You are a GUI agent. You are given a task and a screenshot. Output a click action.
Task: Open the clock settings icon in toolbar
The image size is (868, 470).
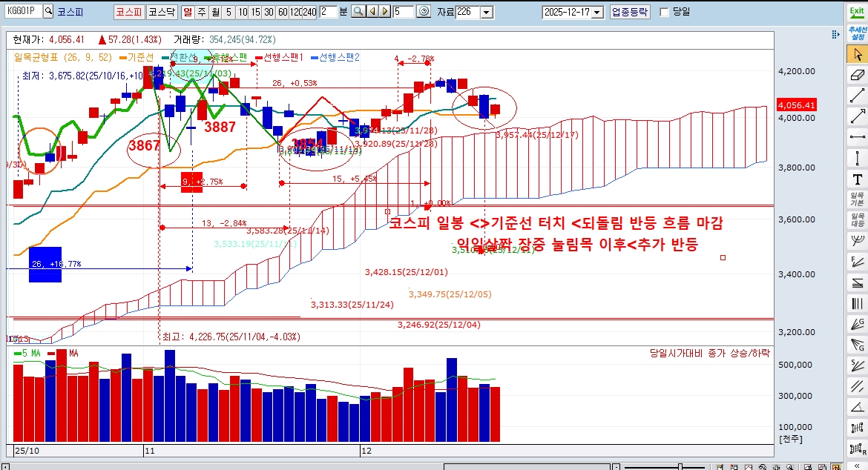(424, 12)
